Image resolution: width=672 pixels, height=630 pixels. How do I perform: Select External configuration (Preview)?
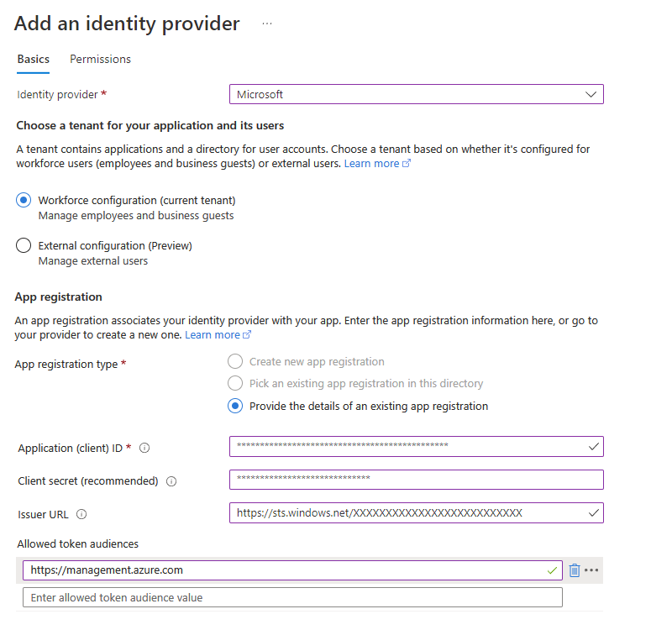click(24, 245)
